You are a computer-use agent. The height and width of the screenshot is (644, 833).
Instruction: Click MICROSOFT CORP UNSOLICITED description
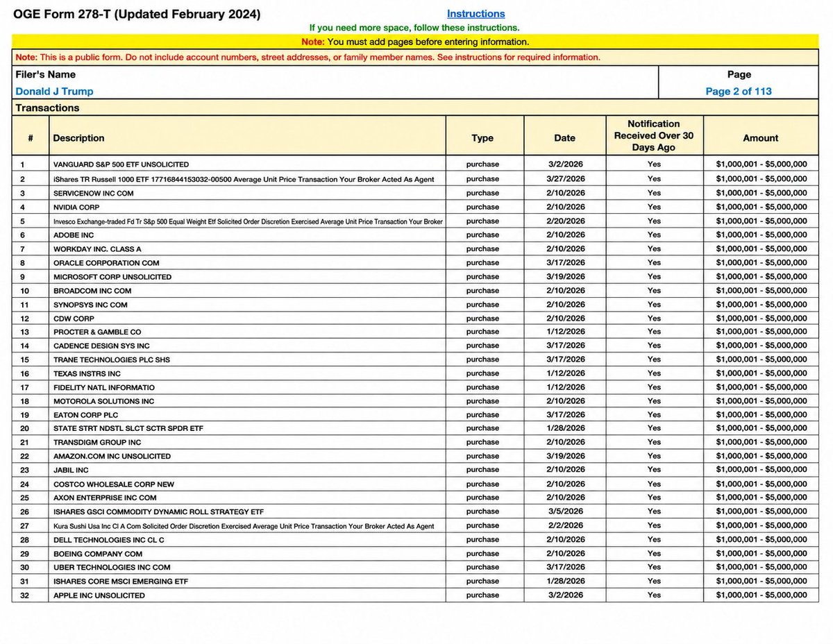(x=112, y=277)
